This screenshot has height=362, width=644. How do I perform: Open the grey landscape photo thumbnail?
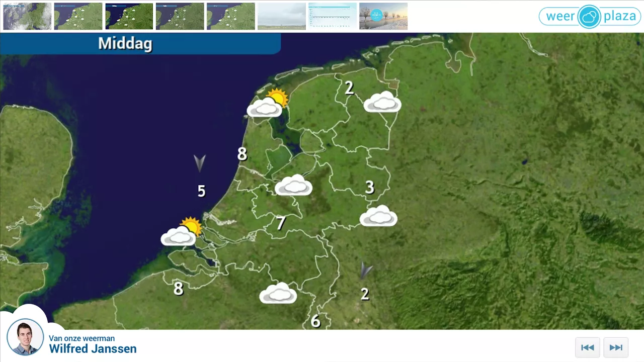point(282,16)
